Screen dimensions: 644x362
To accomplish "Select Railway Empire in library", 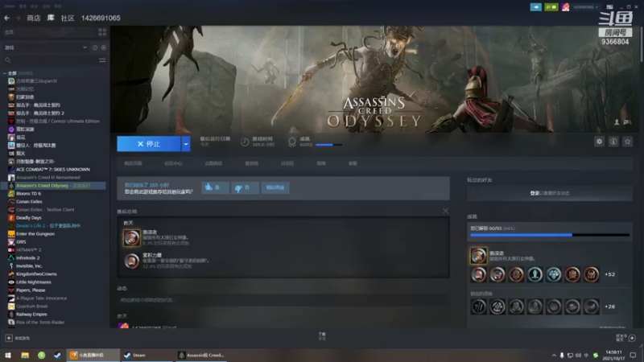I will click(x=31, y=315).
